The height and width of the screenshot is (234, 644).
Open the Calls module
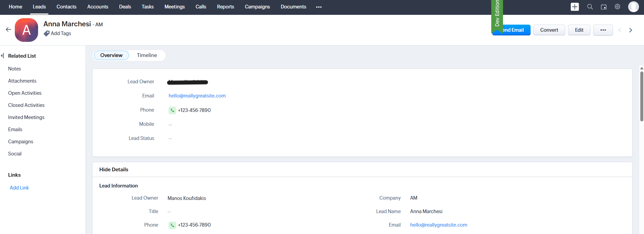point(201,7)
